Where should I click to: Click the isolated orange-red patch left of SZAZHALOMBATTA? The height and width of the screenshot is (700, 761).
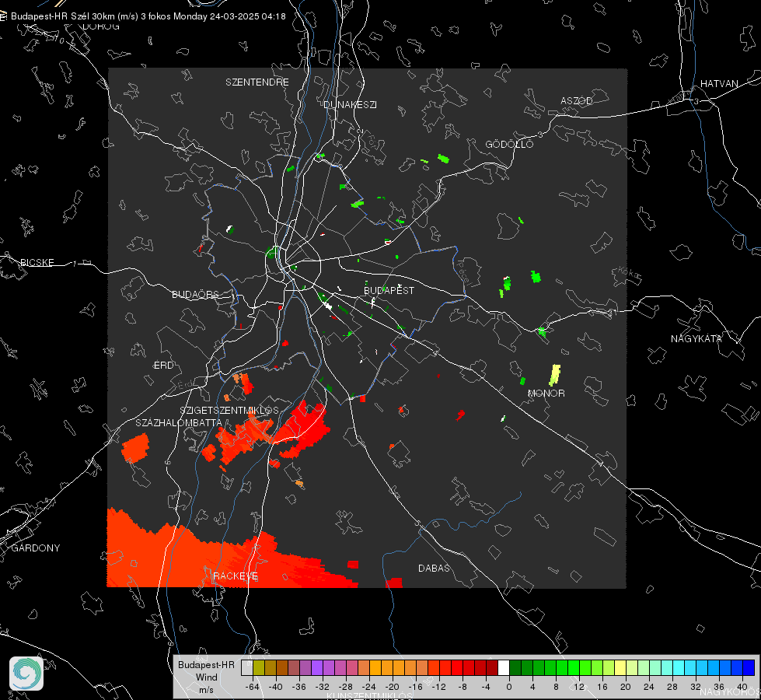pyautogui.click(x=135, y=447)
